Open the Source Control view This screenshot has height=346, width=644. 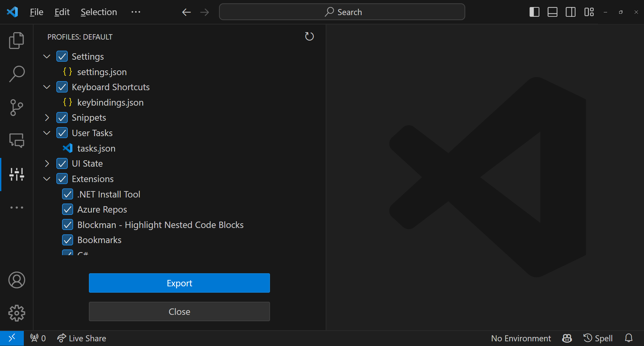coord(16,107)
